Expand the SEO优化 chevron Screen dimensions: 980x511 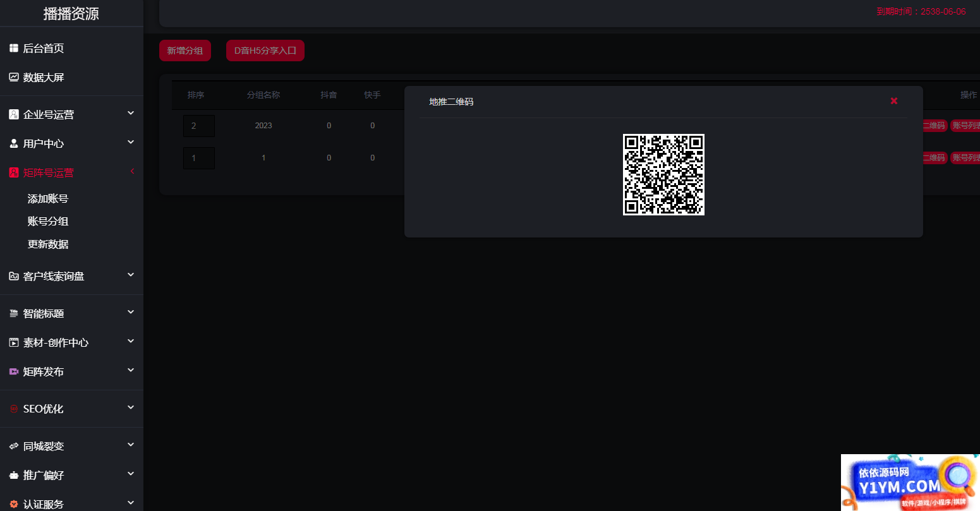tap(131, 407)
